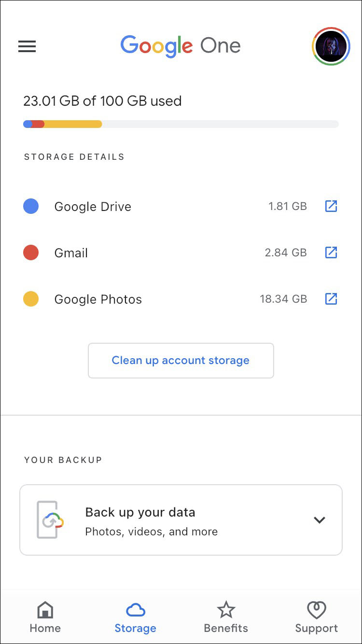Go to the Support tab label

[x=317, y=629]
